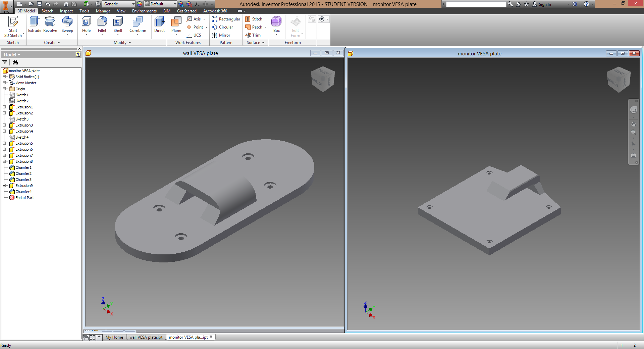
Task: Select End of Part in the browser
Action: click(24, 198)
